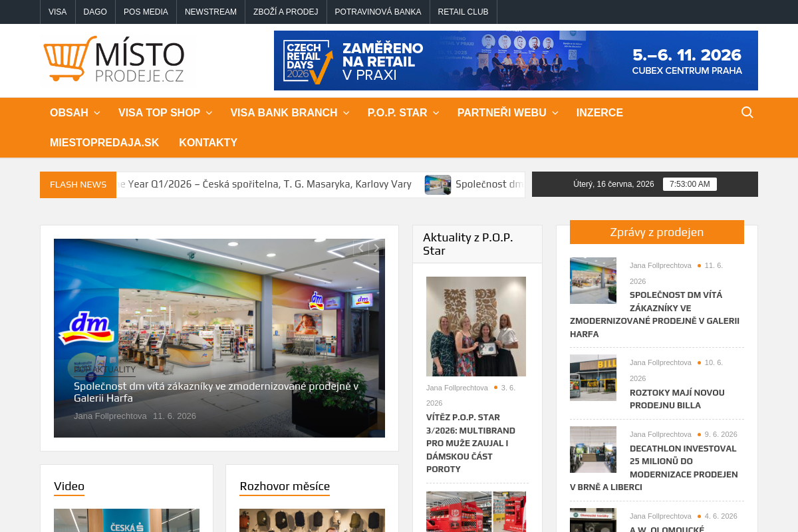Click the Czech Retail Days 2026 banner
Screen dimensions: 798x532
pyautogui.click(x=516, y=61)
